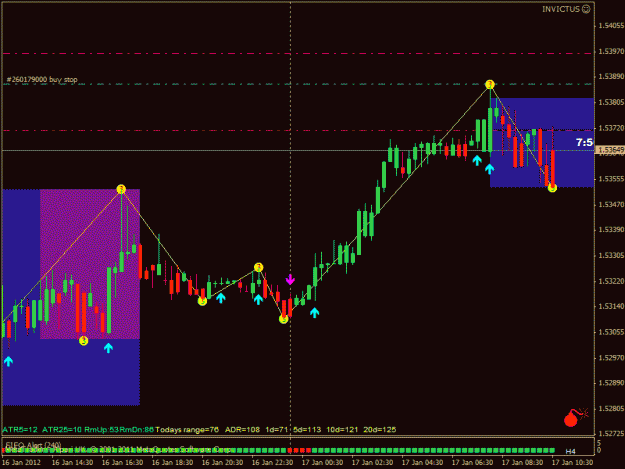
Task: Click the ADR=108 readout
Action: pyautogui.click(x=242, y=430)
